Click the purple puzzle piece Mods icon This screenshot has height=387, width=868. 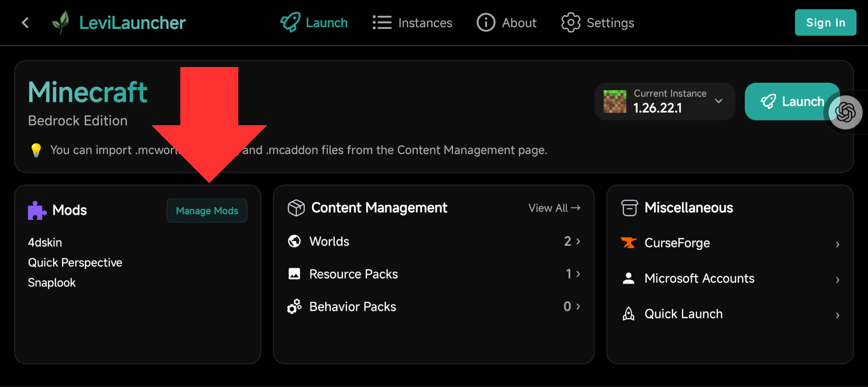37,210
